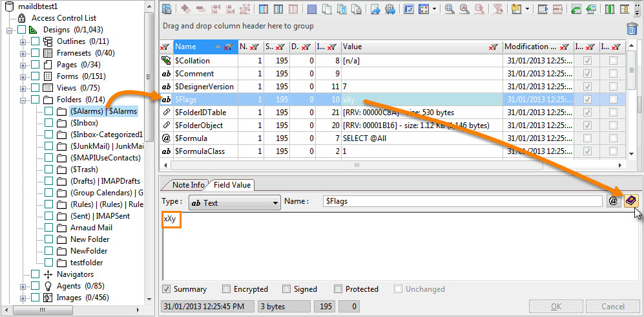The height and width of the screenshot is (317, 644).
Task: Click the dashed blue select-all square icon
Action: coord(313,9)
